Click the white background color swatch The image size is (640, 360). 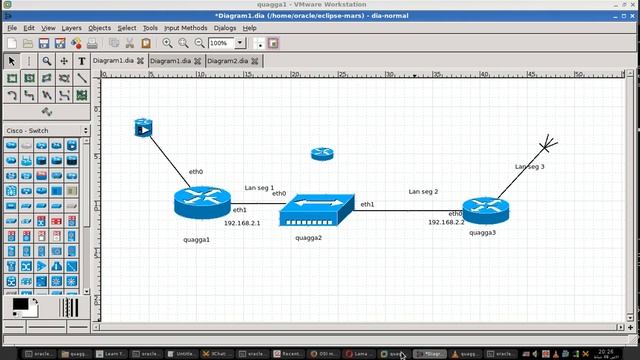coord(33,312)
